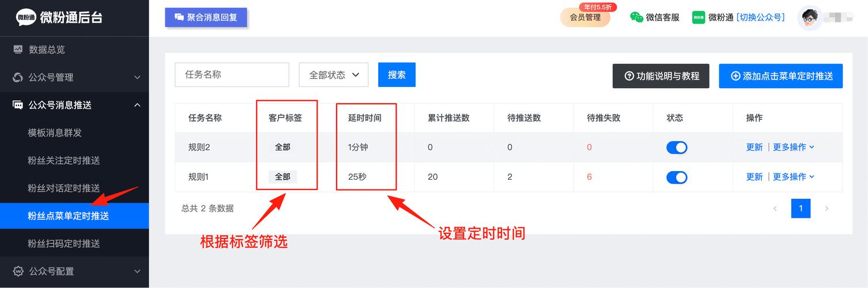The image size is (868, 288).
Task: Click the plus icon in 添加点击菜单定时推送
Action: click(735, 76)
